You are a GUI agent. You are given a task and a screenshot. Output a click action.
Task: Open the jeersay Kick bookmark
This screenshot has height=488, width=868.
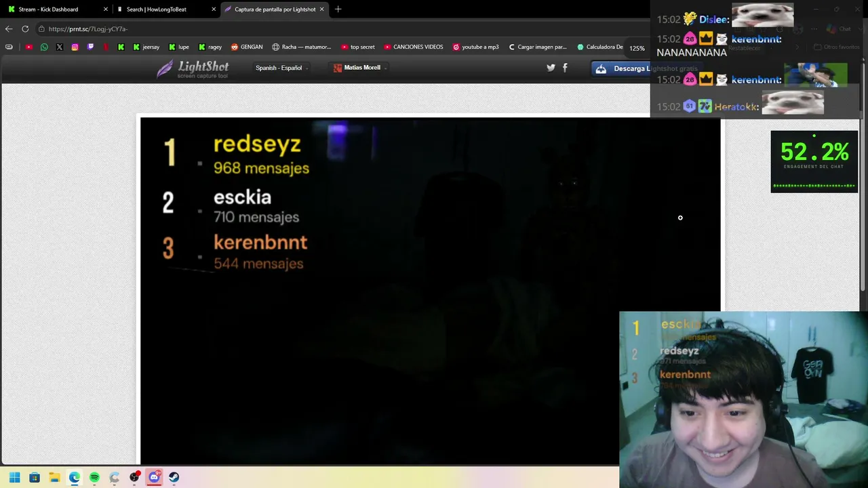(x=146, y=47)
